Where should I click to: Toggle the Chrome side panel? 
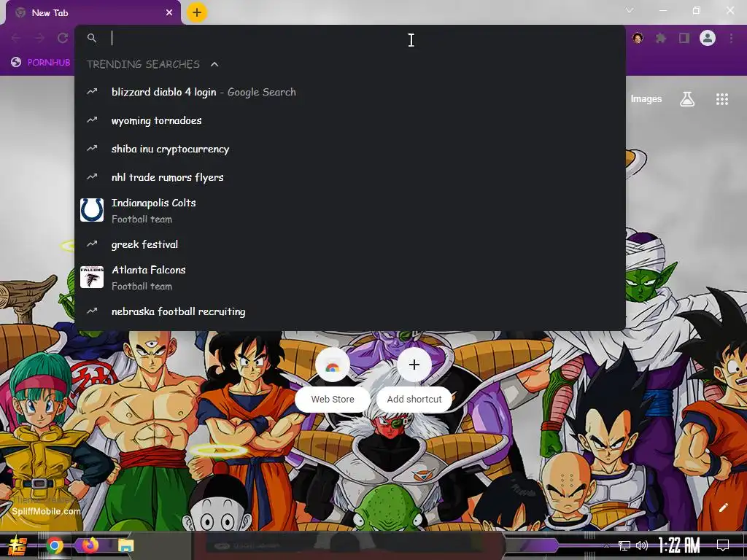[684, 38]
